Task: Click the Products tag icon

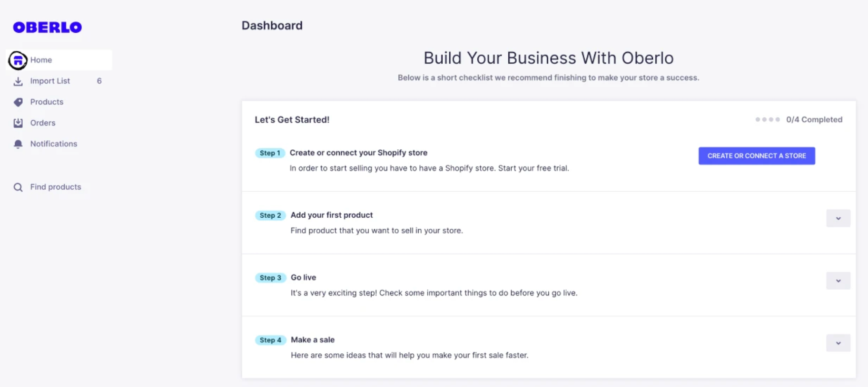Action: click(18, 102)
